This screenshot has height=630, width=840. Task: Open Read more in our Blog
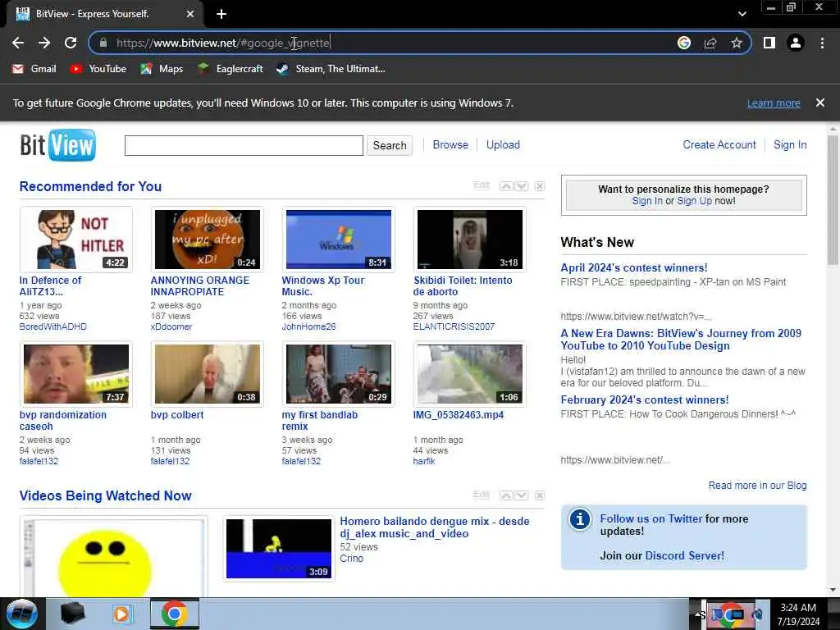pyautogui.click(x=757, y=486)
